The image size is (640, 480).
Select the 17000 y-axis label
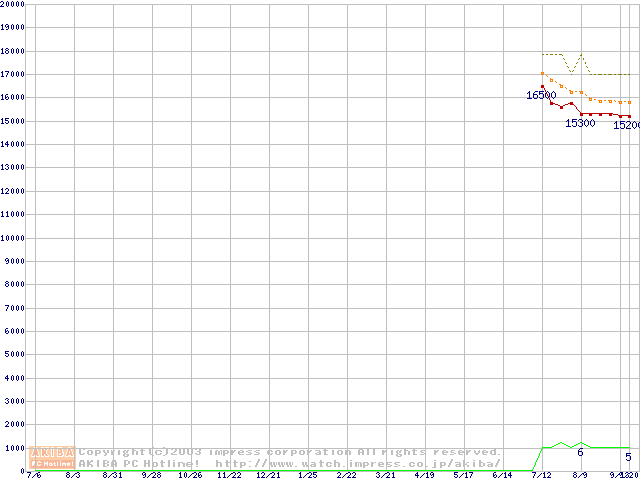click(13, 74)
